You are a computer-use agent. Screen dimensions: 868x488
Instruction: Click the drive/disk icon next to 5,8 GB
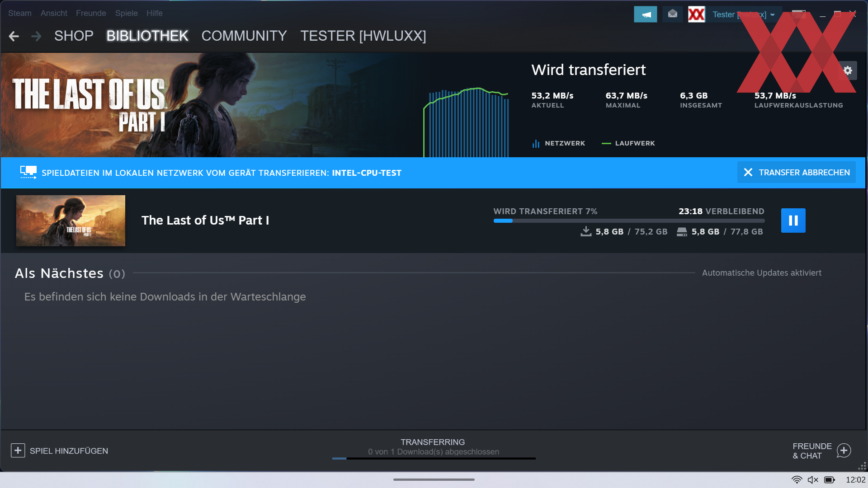(681, 232)
